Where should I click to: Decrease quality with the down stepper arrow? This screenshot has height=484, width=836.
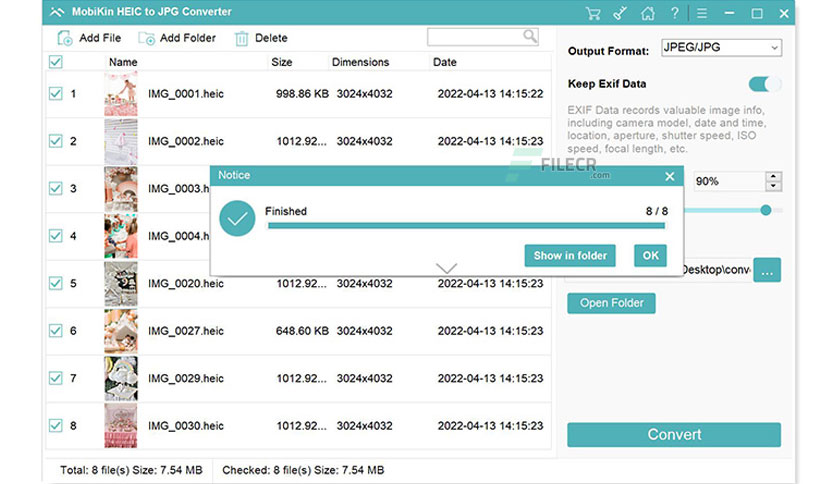(773, 187)
